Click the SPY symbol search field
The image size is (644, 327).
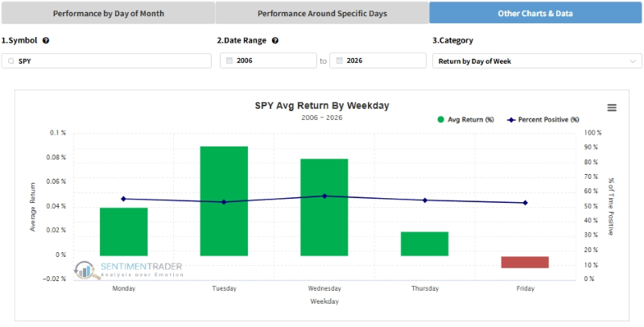pos(106,60)
